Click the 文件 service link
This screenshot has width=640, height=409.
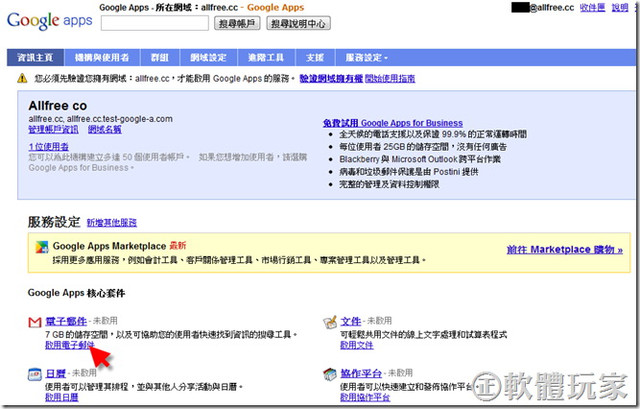351,321
